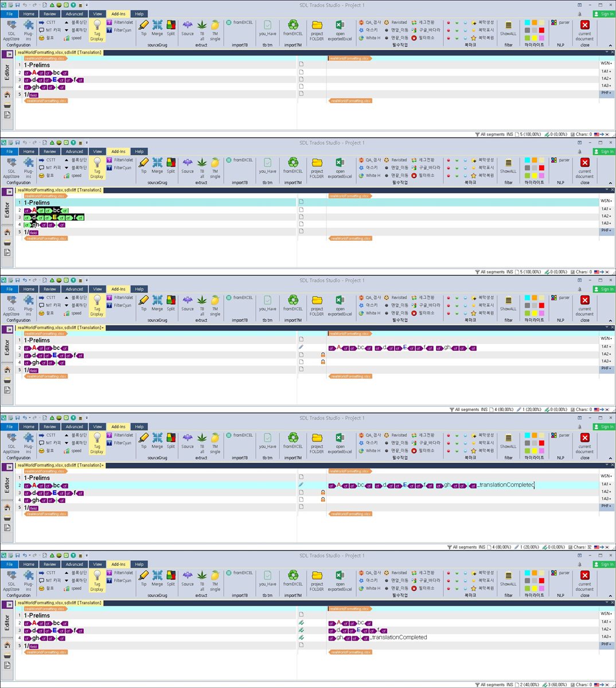Toggle Tag Display in the second window
The height and width of the screenshot is (688, 616).
(x=97, y=167)
